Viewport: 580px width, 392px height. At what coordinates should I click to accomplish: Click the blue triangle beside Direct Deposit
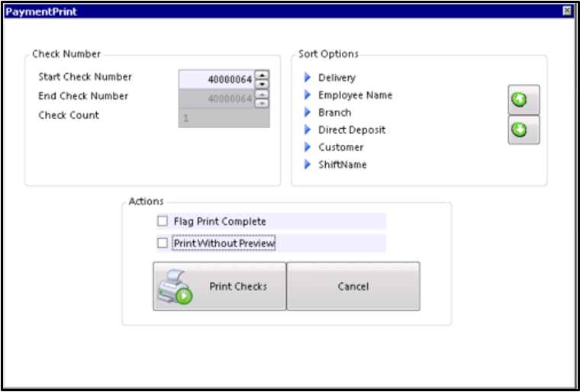pyautogui.click(x=308, y=130)
